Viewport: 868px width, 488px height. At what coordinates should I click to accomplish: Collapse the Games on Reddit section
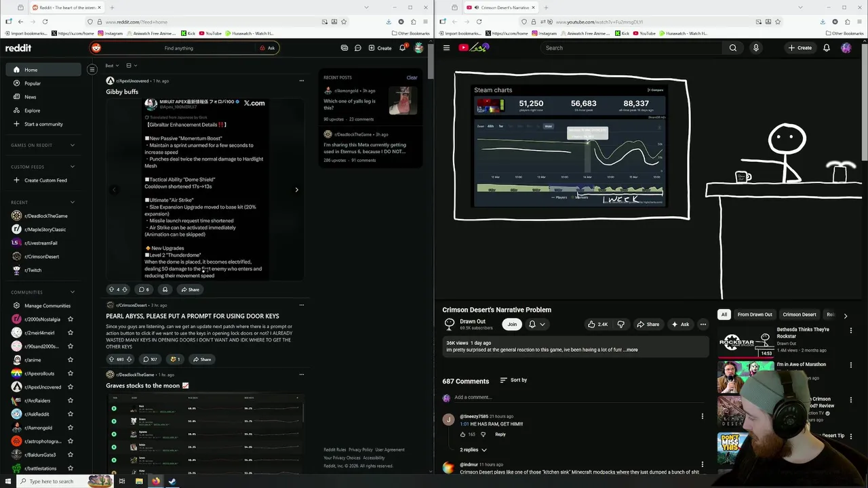point(73,145)
